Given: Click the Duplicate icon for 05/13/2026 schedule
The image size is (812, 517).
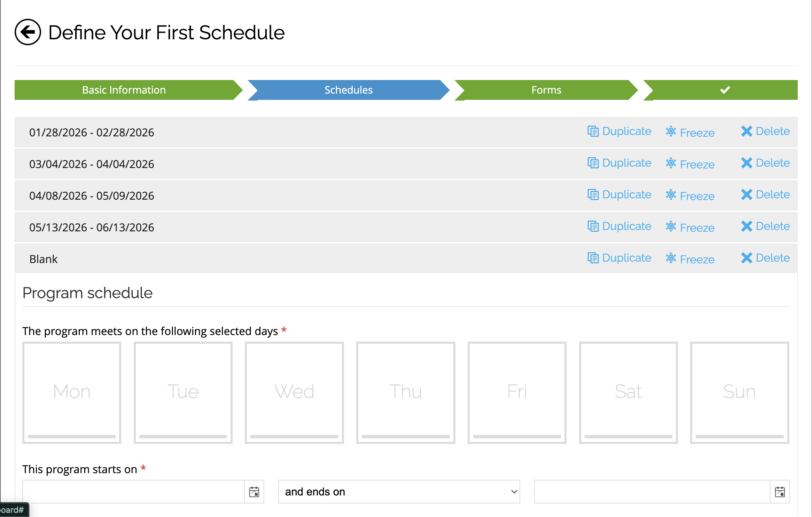Looking at the screenshot, I should 593,226.
